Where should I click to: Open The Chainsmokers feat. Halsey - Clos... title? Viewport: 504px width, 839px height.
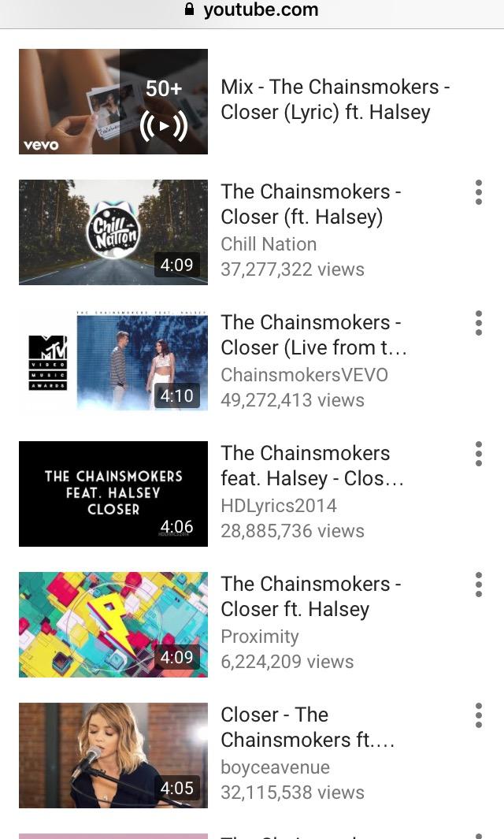[312, 466]
